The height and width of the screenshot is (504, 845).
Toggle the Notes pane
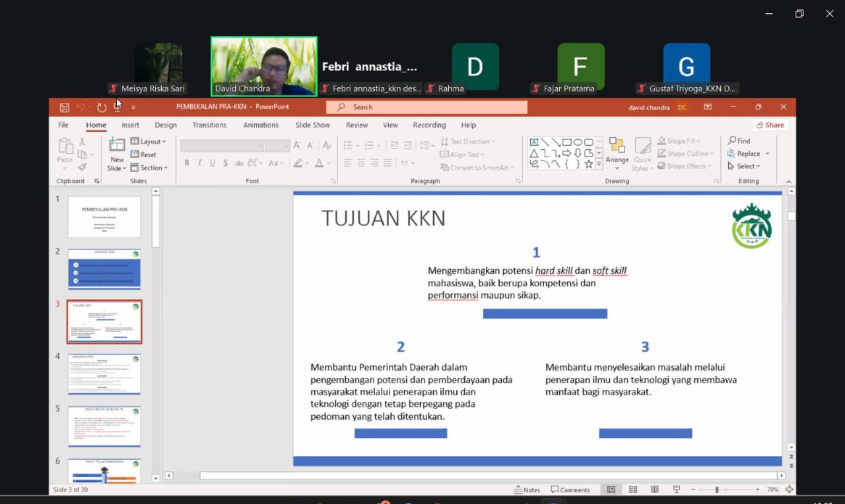point(527,489)
